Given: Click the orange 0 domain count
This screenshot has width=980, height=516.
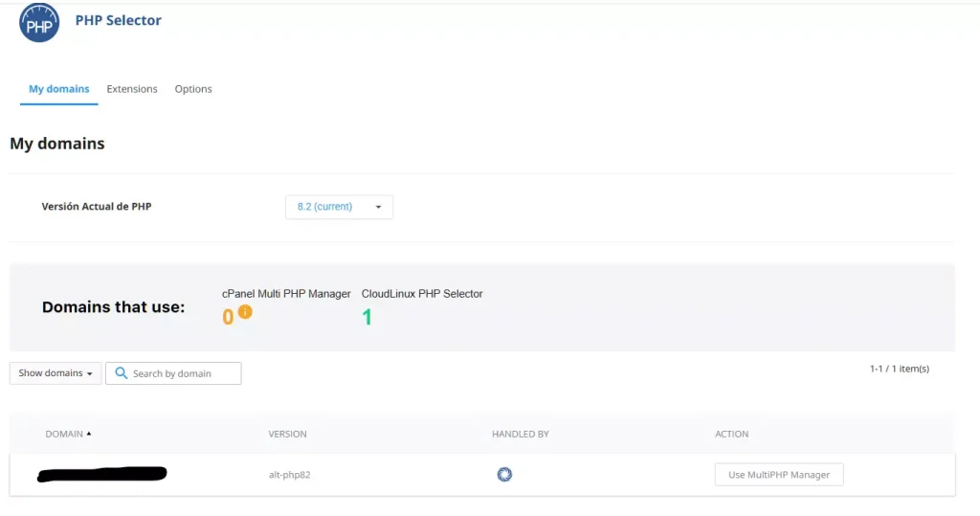Looking at the screenshot, I should click(228, 317).
